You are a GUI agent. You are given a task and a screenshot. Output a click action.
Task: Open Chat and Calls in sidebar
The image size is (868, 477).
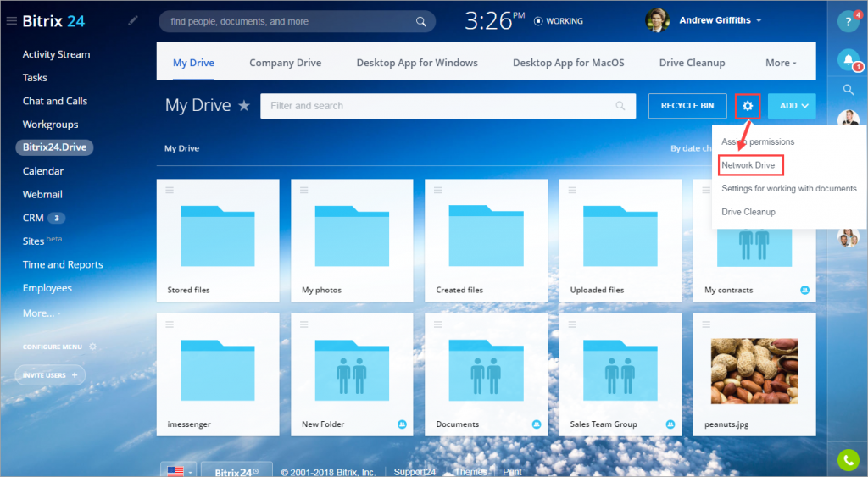[55, 101]
